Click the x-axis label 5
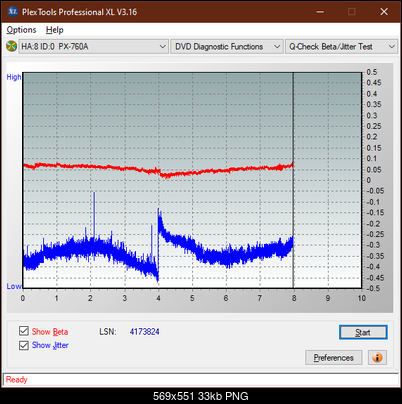The height and width of the screenshot is (404, 402). pyautogui.click(x=192, y=298)
